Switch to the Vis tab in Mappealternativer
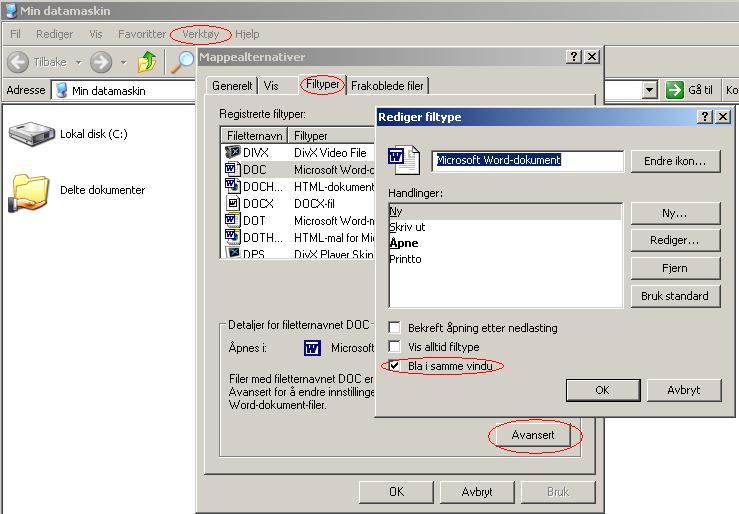The image size is (739, 514). pyautogui.click(x=271, y=86)
